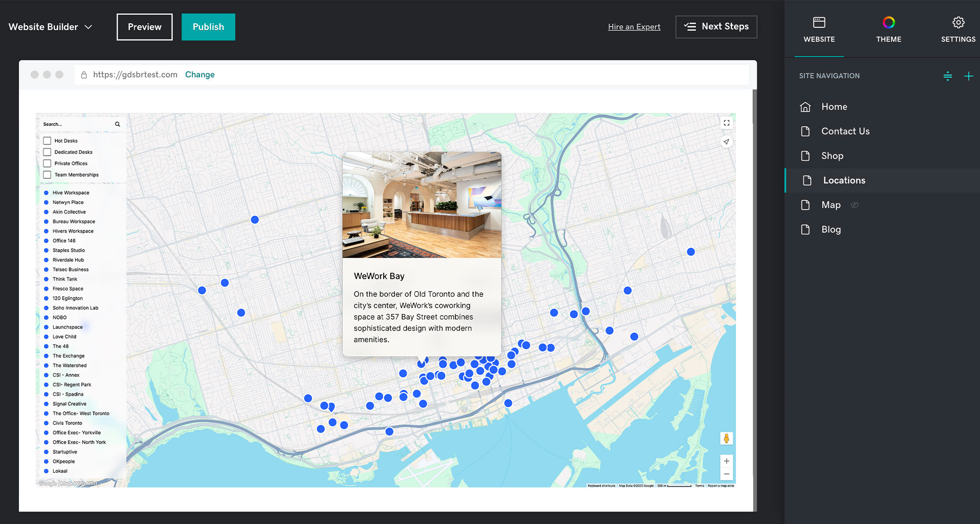Click the reorder navigation icon
This screenshot has width=980, height=524.
(x=947, y=76)
